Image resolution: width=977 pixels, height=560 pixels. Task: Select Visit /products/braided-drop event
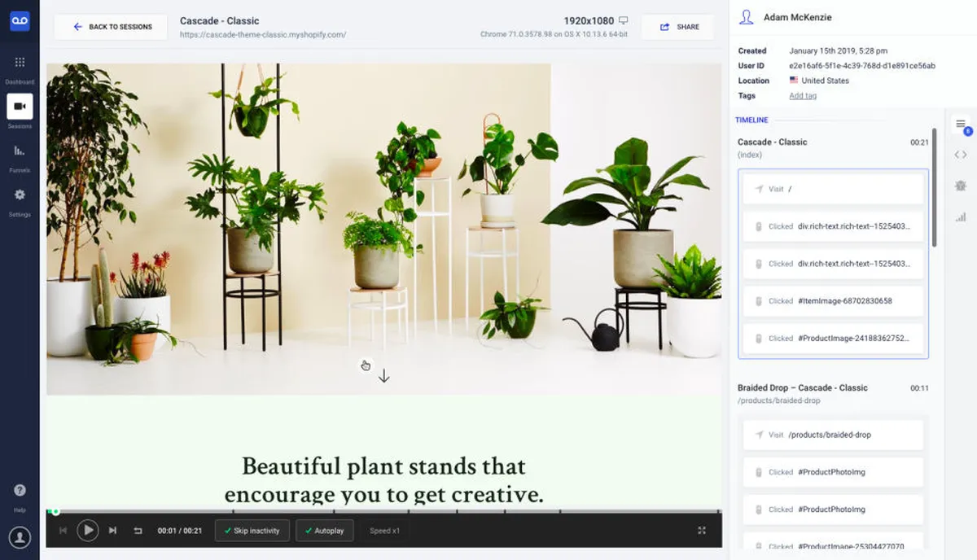pyautogui.click(x=833, y=435)
